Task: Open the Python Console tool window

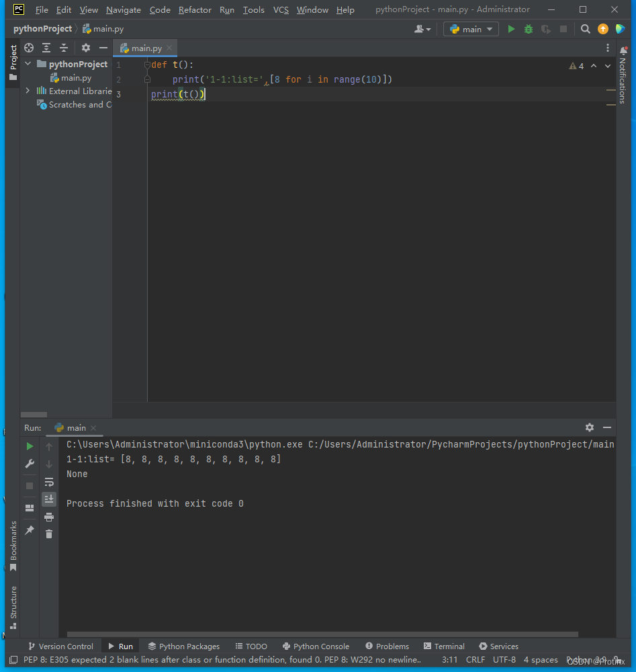Action: point(316,646)
